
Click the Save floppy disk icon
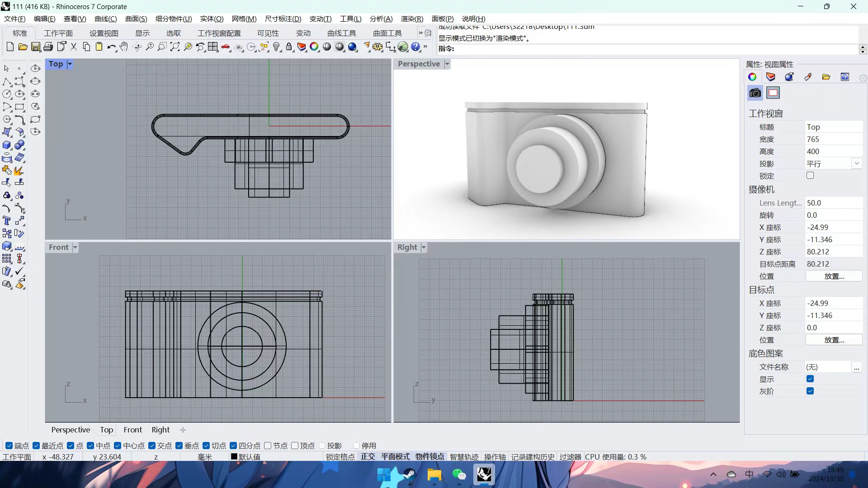pos(35,47)
